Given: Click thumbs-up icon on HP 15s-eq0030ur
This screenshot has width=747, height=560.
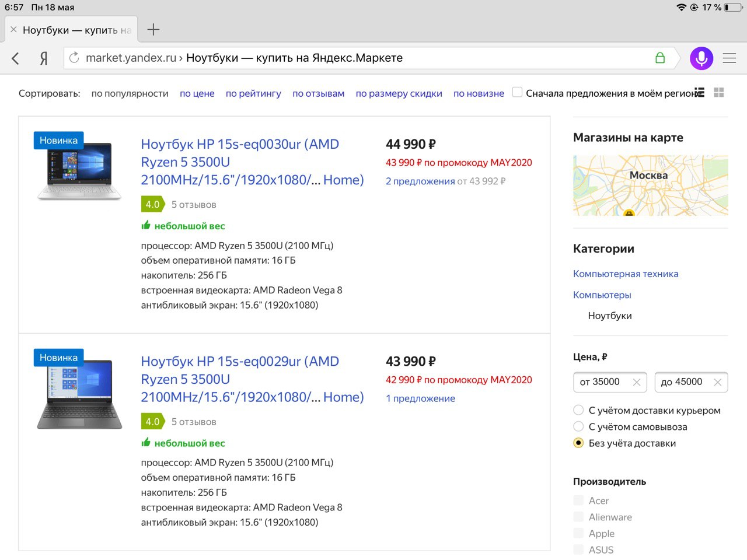Looking at the screenshot, I should (146, 225).
